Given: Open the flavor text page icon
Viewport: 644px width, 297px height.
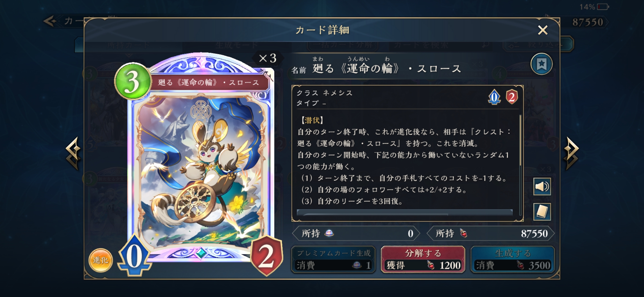Looking at the screenshot, I should click(542, 212).
